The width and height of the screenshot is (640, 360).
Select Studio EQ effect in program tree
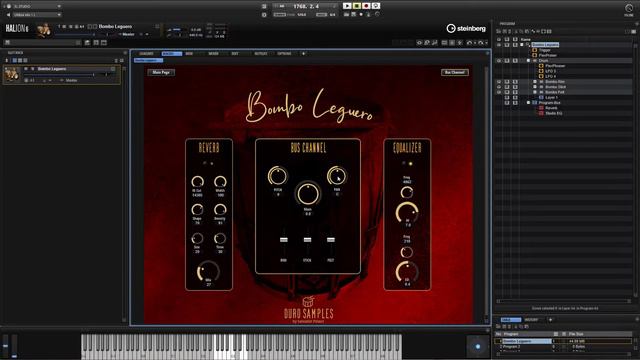(553, 113)
